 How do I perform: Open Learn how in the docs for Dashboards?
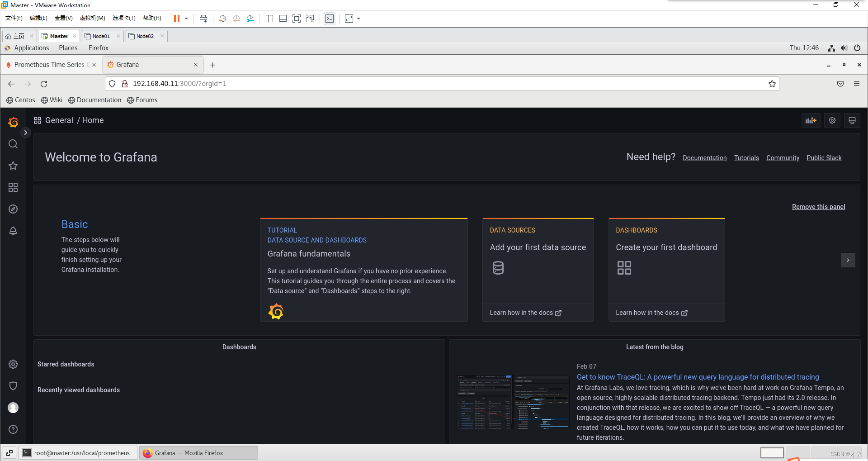pos(651,313)
